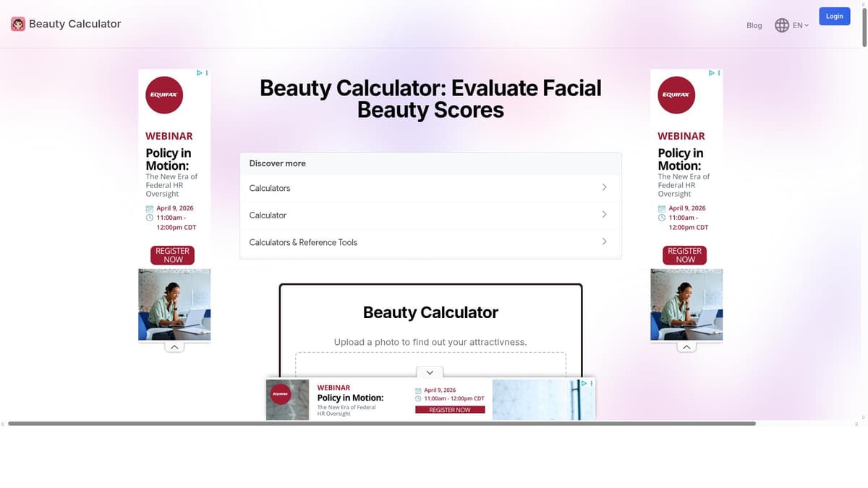Click the Equifax logo in right ad

676,95
